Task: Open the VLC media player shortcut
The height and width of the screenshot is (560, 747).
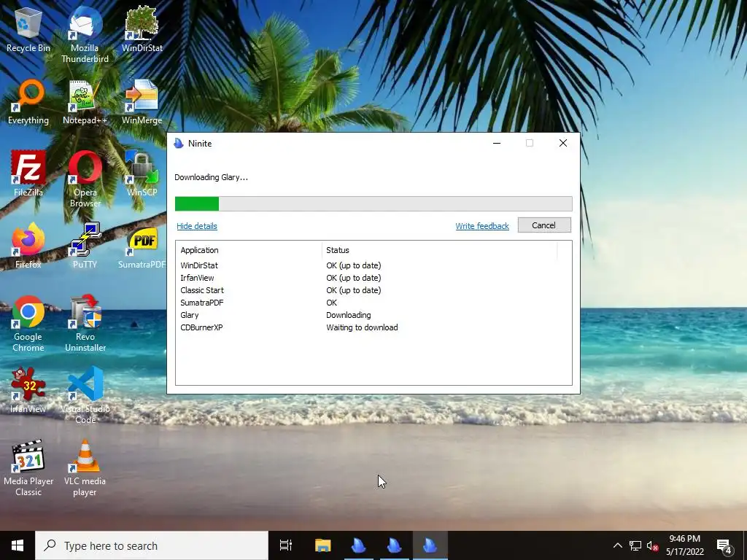Action: [85, 469]
